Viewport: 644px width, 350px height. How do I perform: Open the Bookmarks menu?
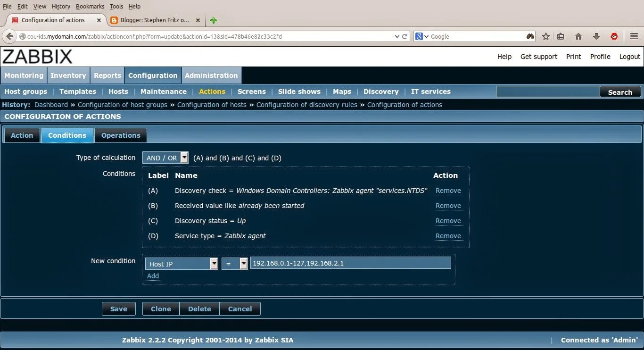[90, 6]
